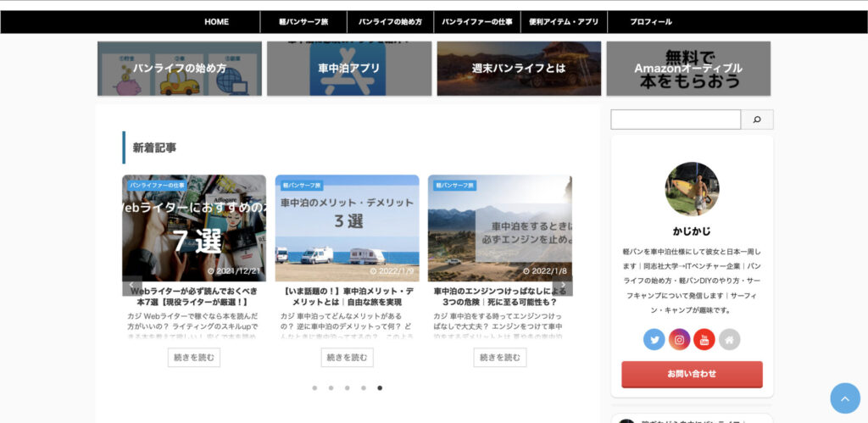
Task: Open the バンライファーの仕事 menu item
Action: (x=477, y=22)
